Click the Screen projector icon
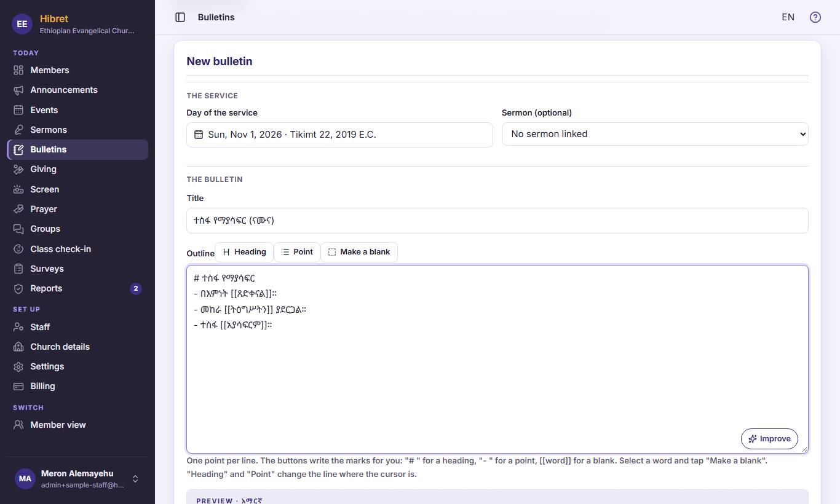Image resolution: width=840 pixels, height=504 pixels. pos(18,189)
